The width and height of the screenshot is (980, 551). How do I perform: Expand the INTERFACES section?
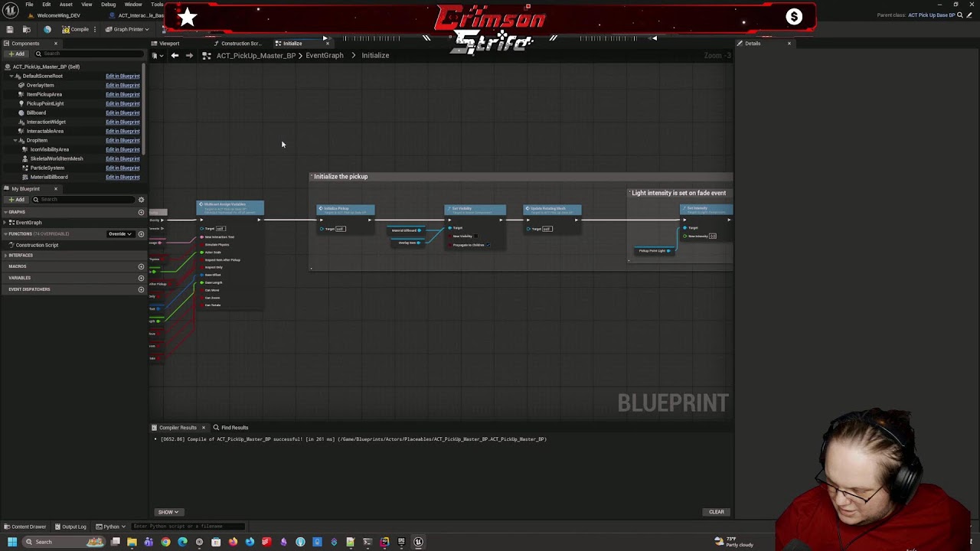pos(5,255)
